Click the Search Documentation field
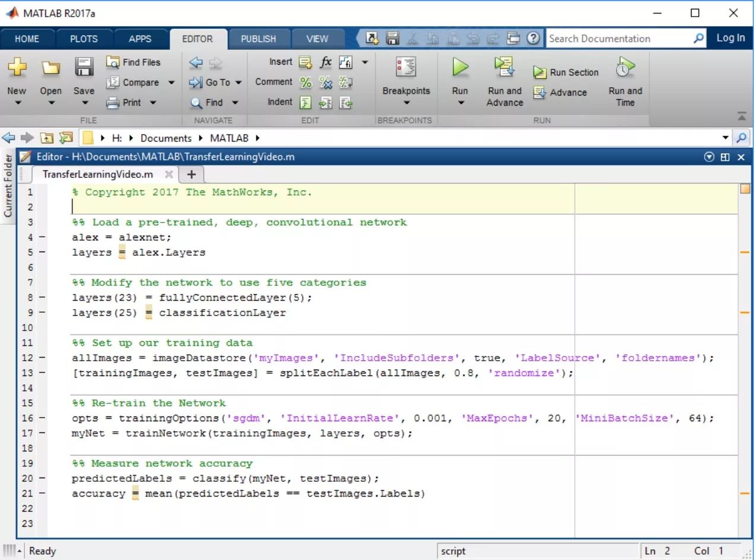Screen dimensions: 755x560 tap(619, 39)
